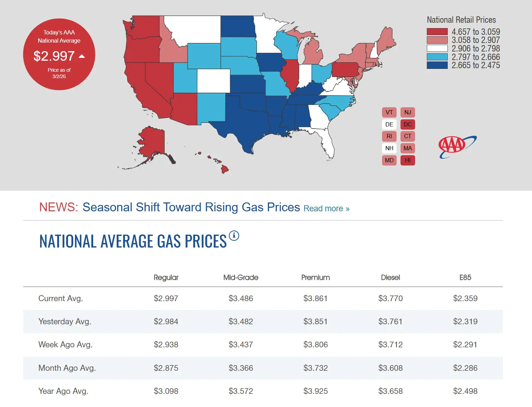The image size is (532, 407).
Task: Click the dark blue 2.665 legend swatch
Action: click(437, 65)
